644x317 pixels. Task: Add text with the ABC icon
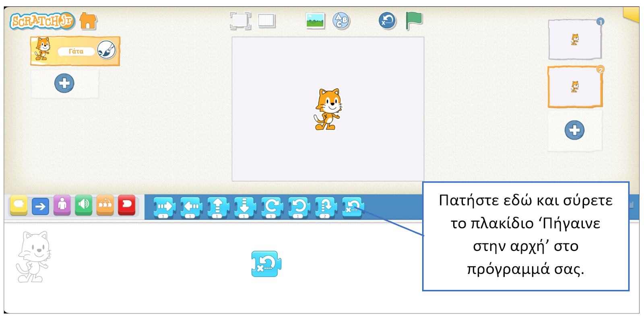pos(341,21)
